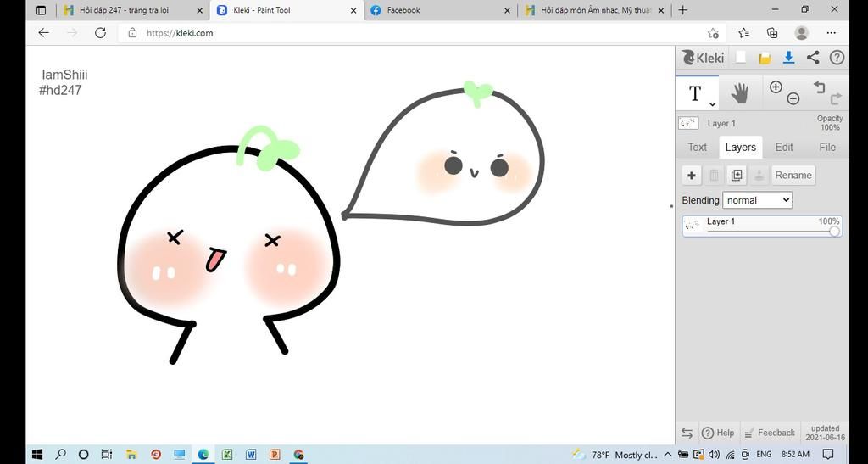Viewport: 868px width, 464px height.
Task: Open Task View on the taskbar
Action: pyautogui.click(x=107, y=455)
